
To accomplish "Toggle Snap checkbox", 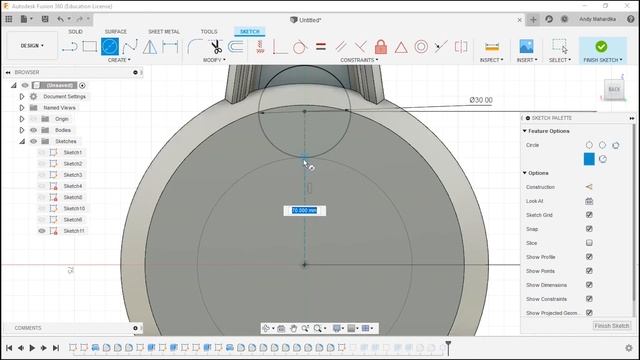I will (589, 229).
